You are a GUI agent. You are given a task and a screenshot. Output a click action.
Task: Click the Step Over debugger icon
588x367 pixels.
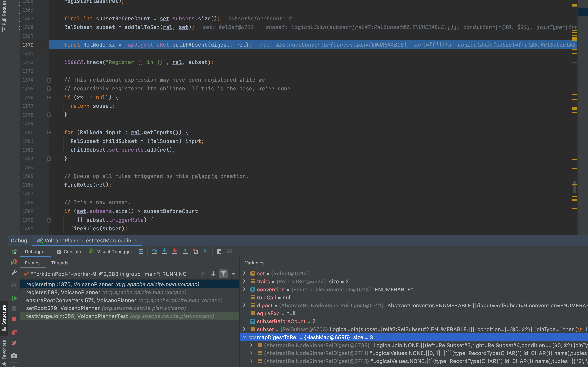154,251
